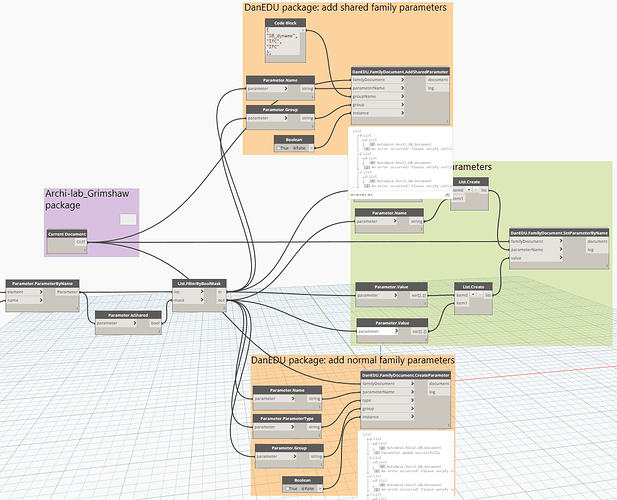Click log output on AddSharedParameter node
The image size is (617, 500).
coord(438,88)
